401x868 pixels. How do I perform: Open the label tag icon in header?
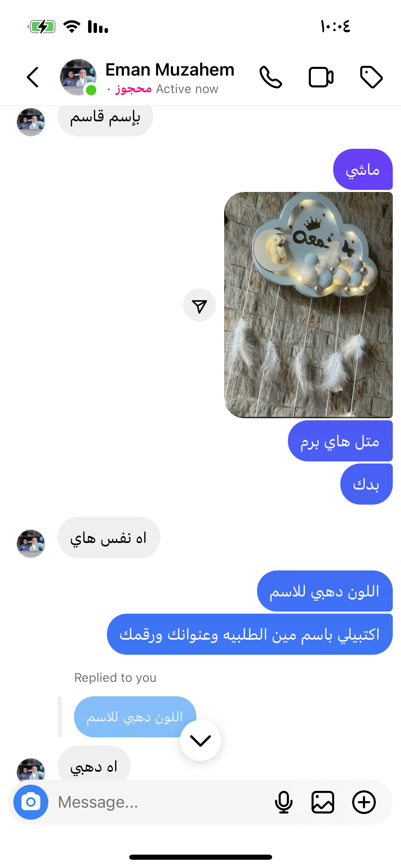pyautogui.click(x=372, y=77)
